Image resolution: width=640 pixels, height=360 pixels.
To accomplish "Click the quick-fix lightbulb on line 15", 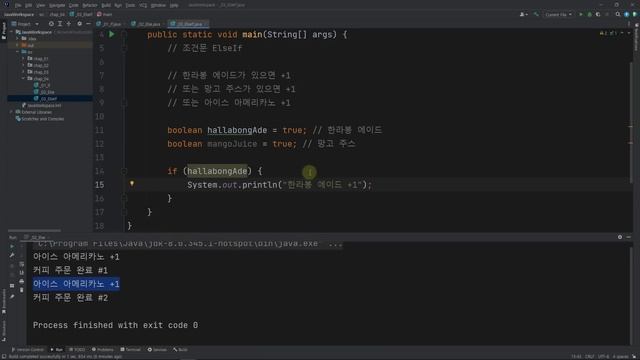I will coord(131,184).
